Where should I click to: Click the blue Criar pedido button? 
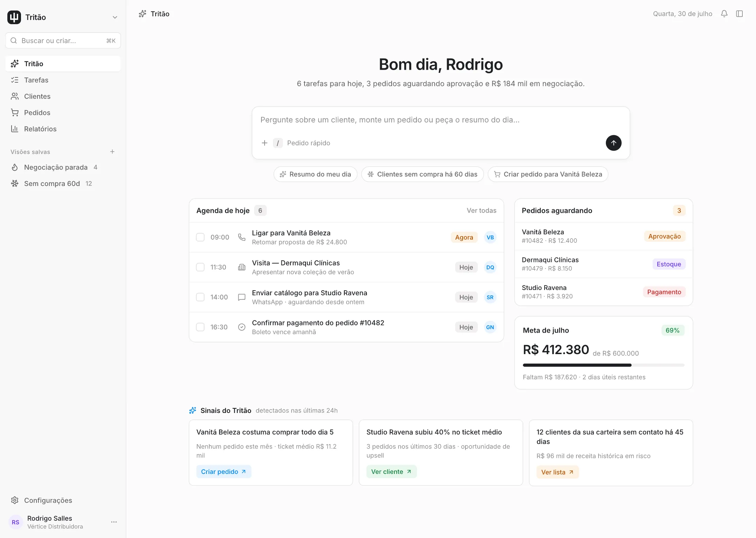click(x=224, y=471)
